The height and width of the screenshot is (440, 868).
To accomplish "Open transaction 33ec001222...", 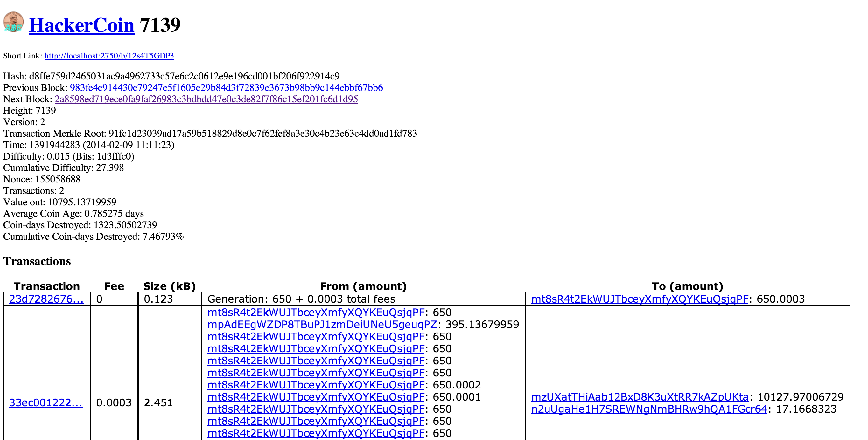I will pos(45,402).
